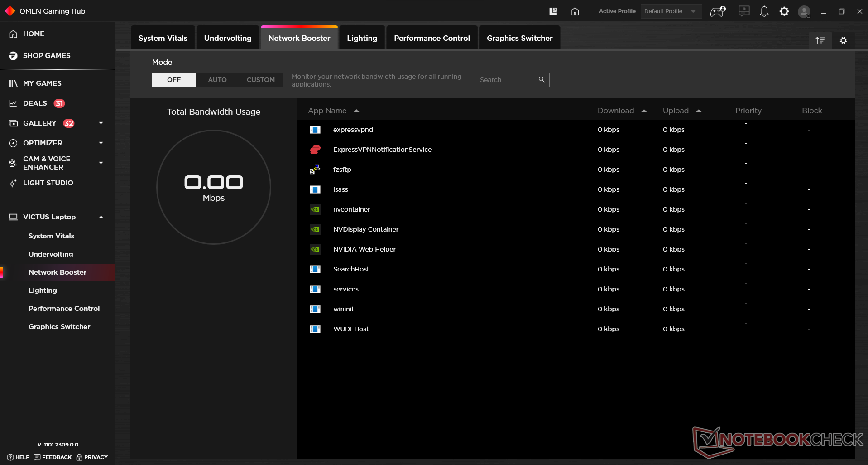Select the CUSTOM mode
868x465 pixels.
coord(261,80)
